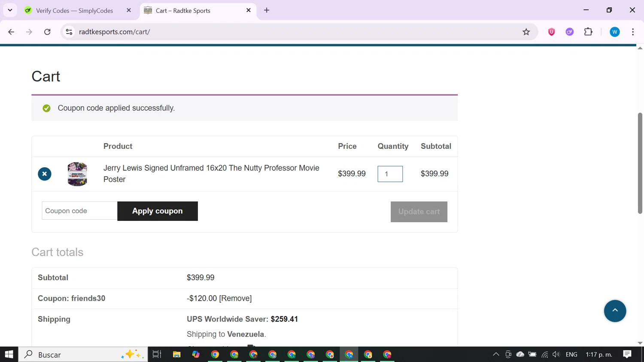Viewport: 644px width, 362px height.
Task: Open a new browser tab
Action: [x=267, y=10]
